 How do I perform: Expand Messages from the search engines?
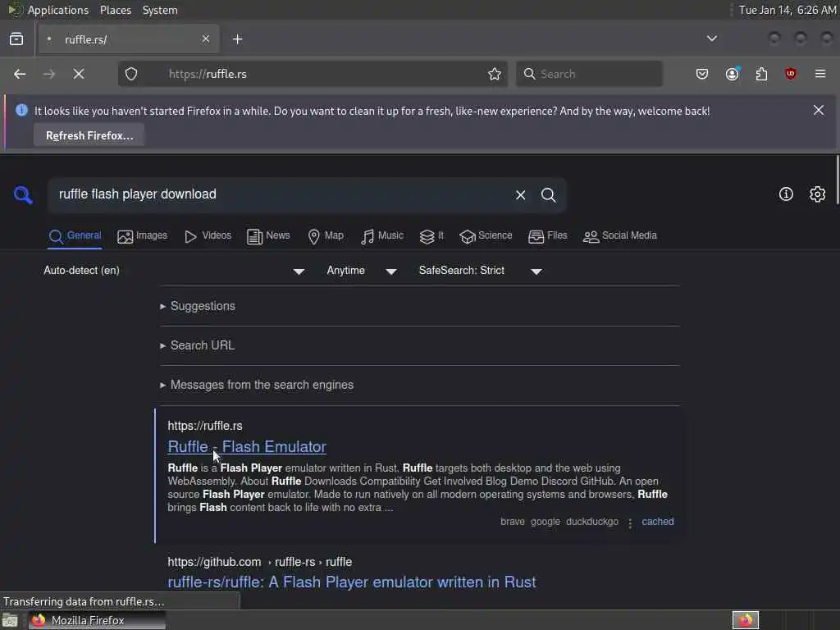tap(257, 385)
